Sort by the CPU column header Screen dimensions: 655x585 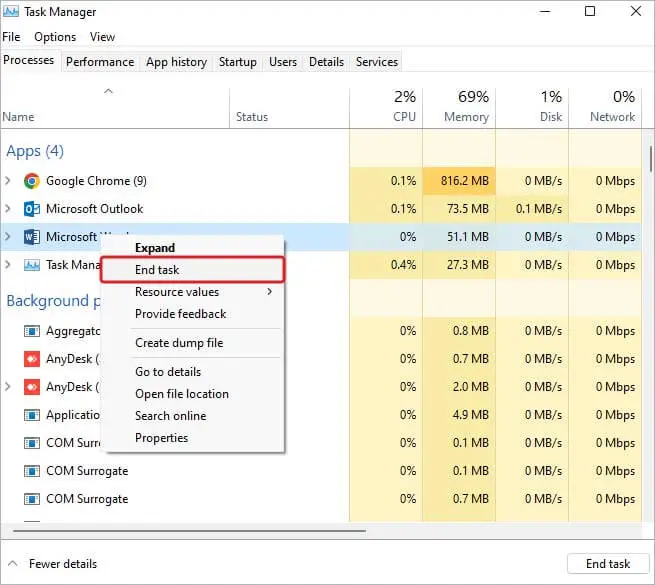point(386,108)
